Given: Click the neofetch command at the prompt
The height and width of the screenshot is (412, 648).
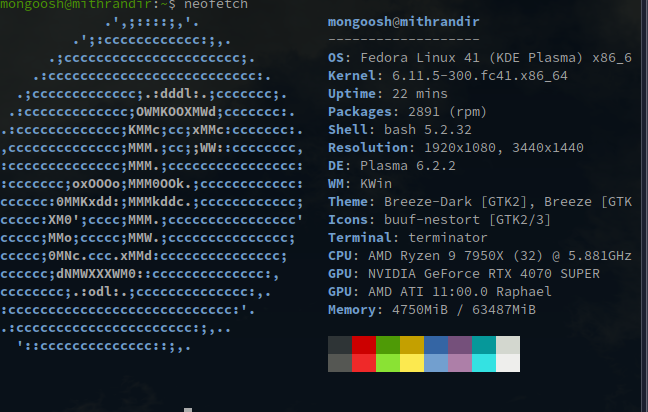Looking at the screenshot, I should pos(216,5).
